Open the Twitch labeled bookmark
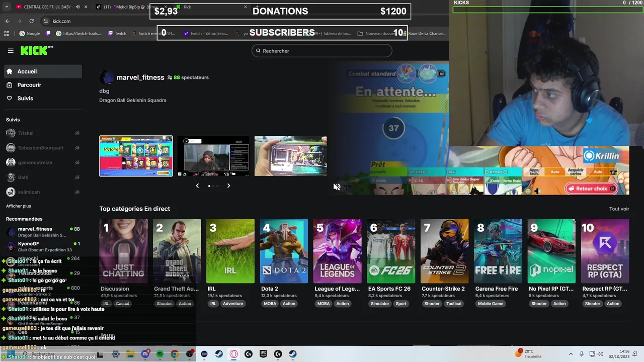The image size is (644, 362). point(117,34)
